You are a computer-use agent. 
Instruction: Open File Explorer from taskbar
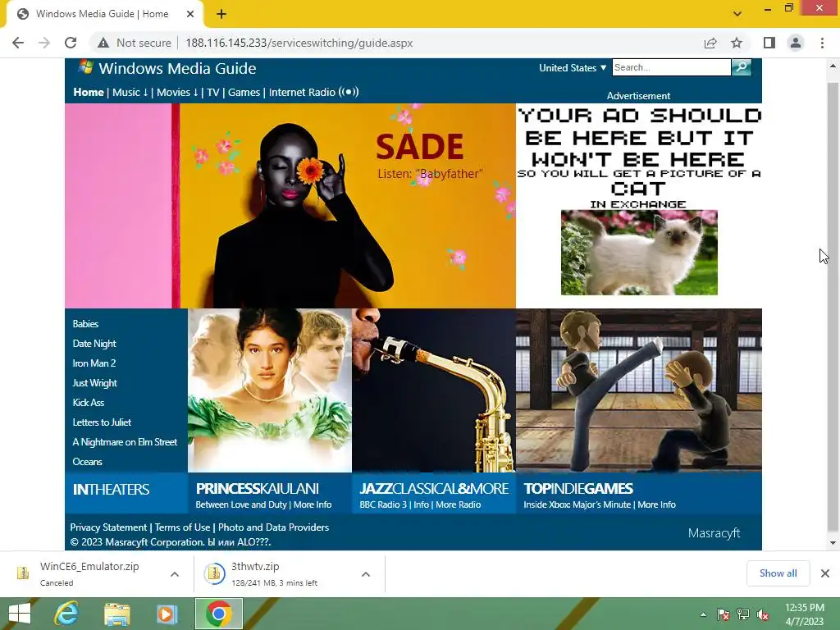tap(116, 614)
